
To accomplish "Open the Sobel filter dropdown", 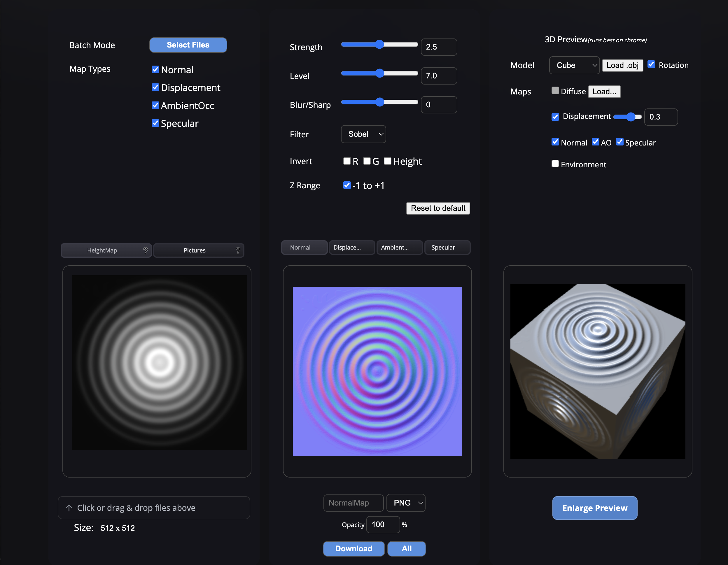I will 363,134.
